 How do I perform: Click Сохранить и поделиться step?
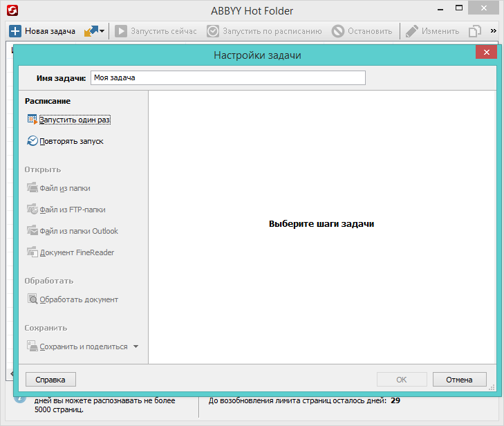(84, 346)
